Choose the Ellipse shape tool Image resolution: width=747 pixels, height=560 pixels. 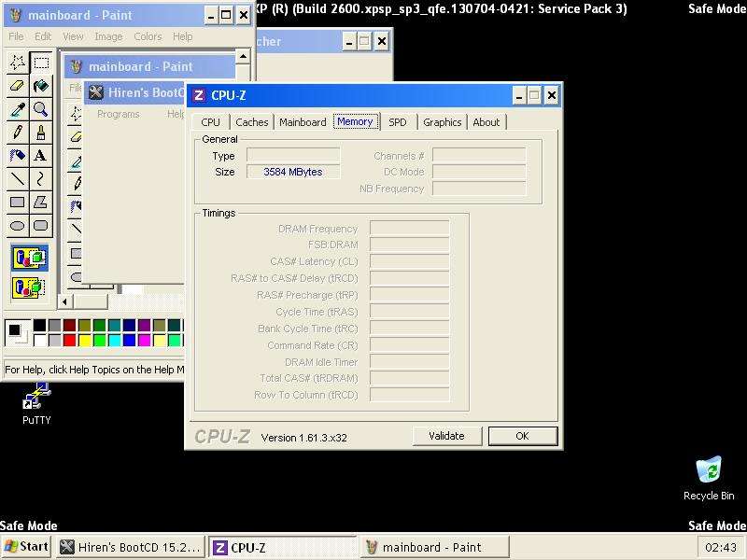pyautogui.click(x=17, y=226)
